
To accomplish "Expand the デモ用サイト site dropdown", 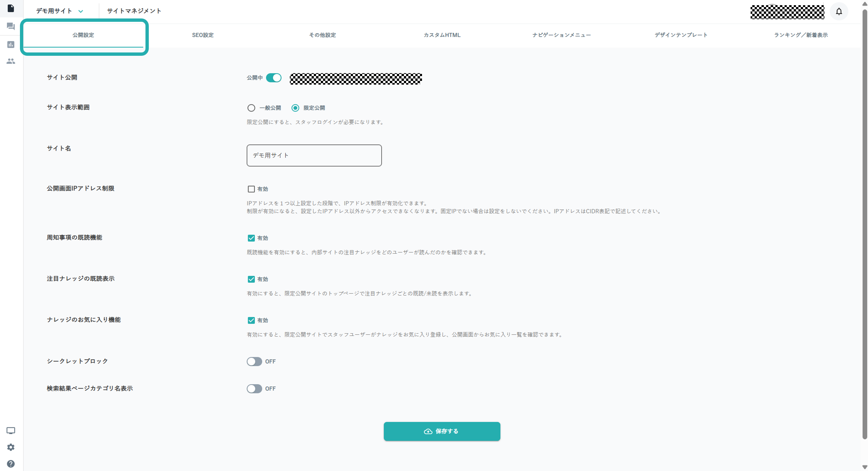I will point(59,11).
